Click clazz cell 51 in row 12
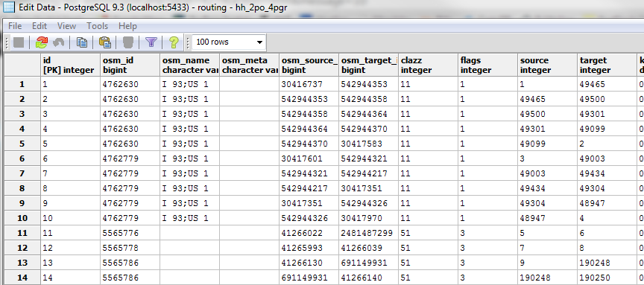The width and height of the screenshot is (644, 285). click(x=428, y=248)
